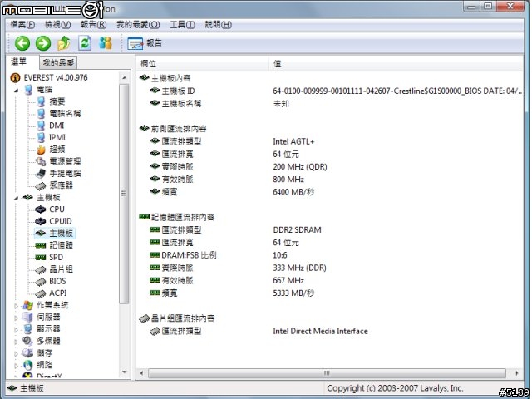
Task: Open the 檔案(F) menu
Action: pyautogui.click(x=22, y=24)
